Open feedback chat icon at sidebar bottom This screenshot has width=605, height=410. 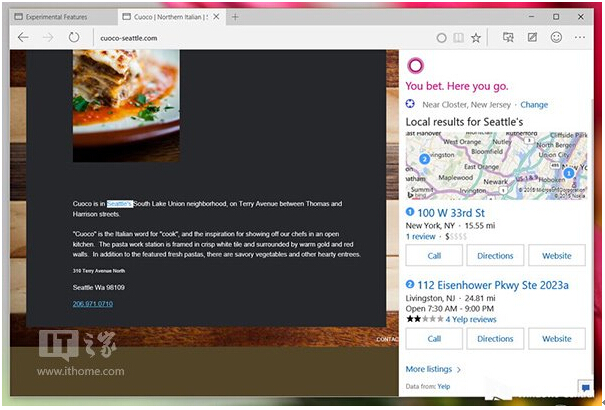pos(585,387)
